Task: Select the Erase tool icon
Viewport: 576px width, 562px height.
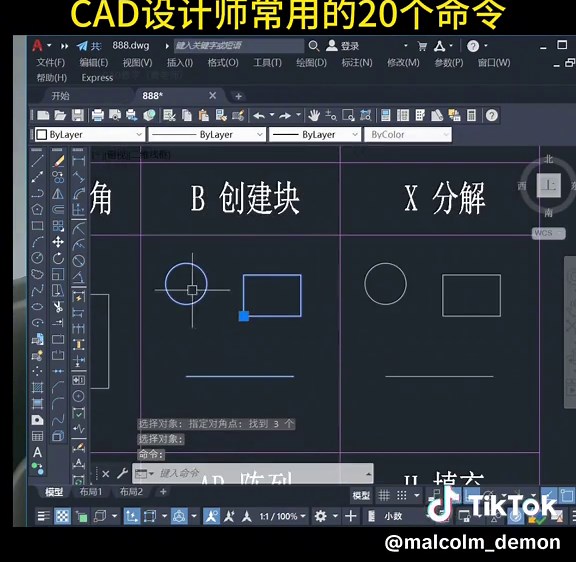Action: [x=58, y=161]
